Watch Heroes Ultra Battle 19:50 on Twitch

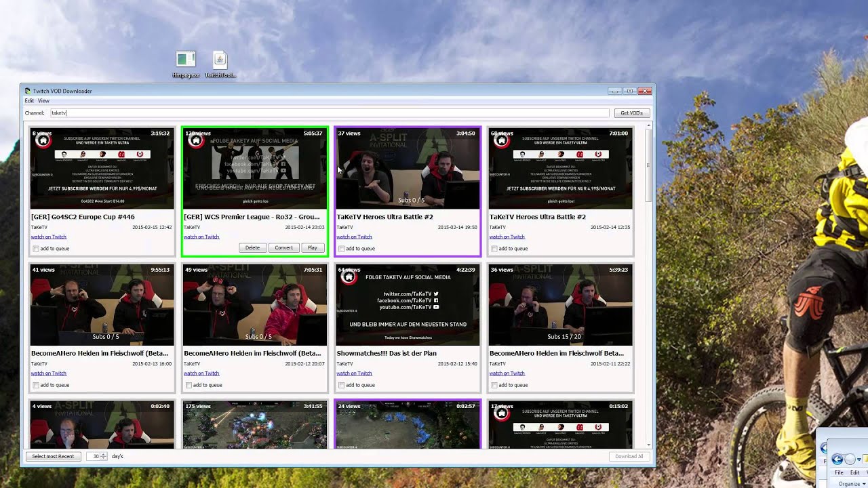(x=354, y=237)
